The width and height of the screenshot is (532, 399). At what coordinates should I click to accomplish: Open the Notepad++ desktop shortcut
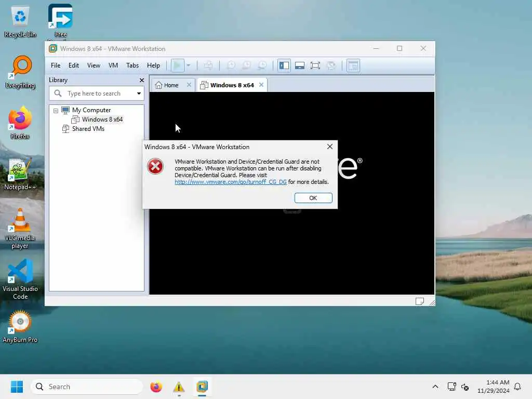pos(20,174)
